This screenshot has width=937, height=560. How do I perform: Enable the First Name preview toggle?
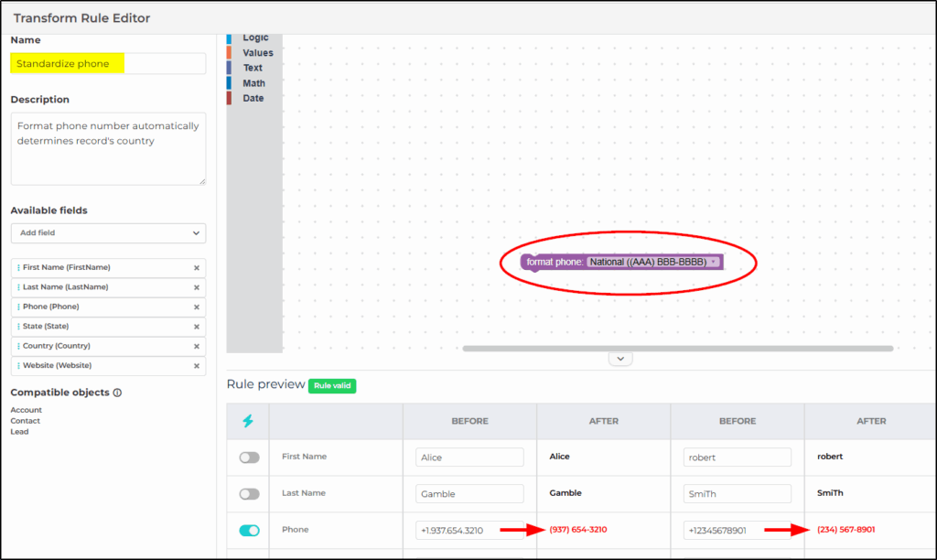(249, 458)
